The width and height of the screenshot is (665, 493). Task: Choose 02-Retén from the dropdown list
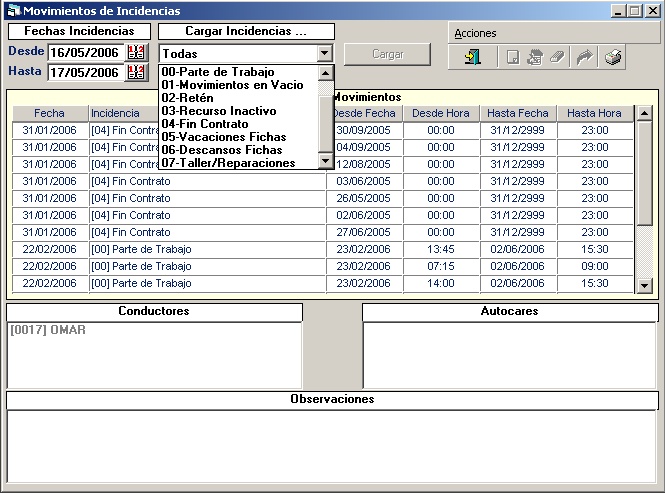pos(187,98)
